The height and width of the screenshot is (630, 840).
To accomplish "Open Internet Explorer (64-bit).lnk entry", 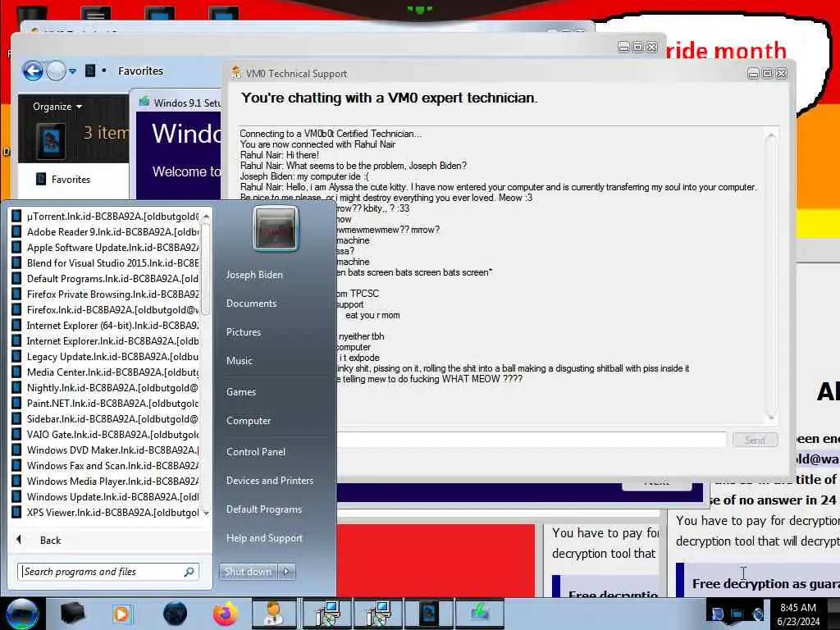I will coord(105,325).
